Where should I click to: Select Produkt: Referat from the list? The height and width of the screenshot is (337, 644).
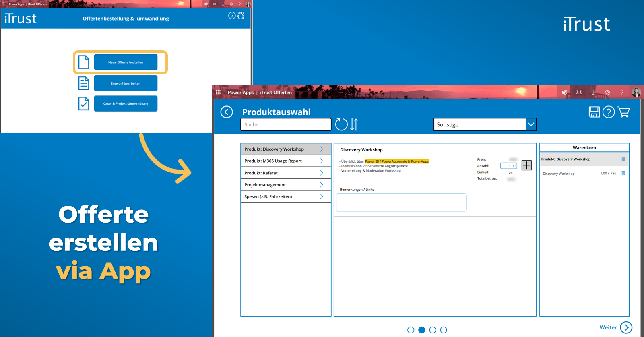(285, 173)
